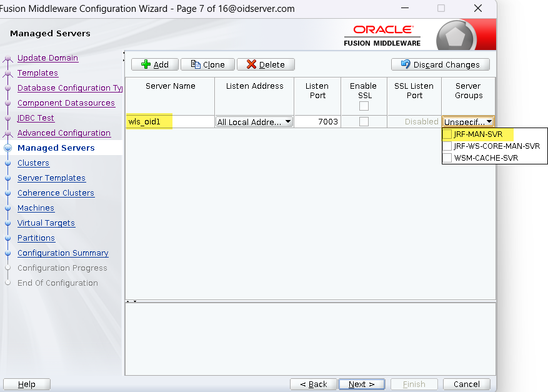The width and height of the screenshot is (548, 392).
Task: Click the green plus Add icon
Action: point(146,64)
